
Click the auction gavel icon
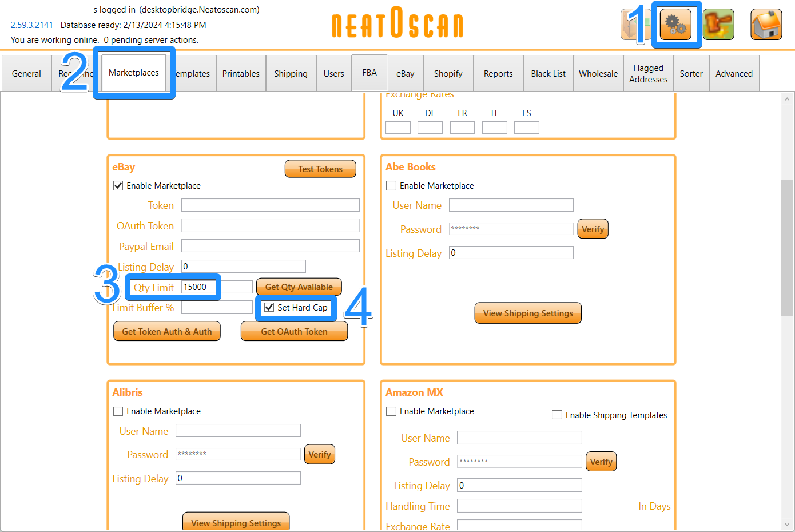(x=718, y=25)
